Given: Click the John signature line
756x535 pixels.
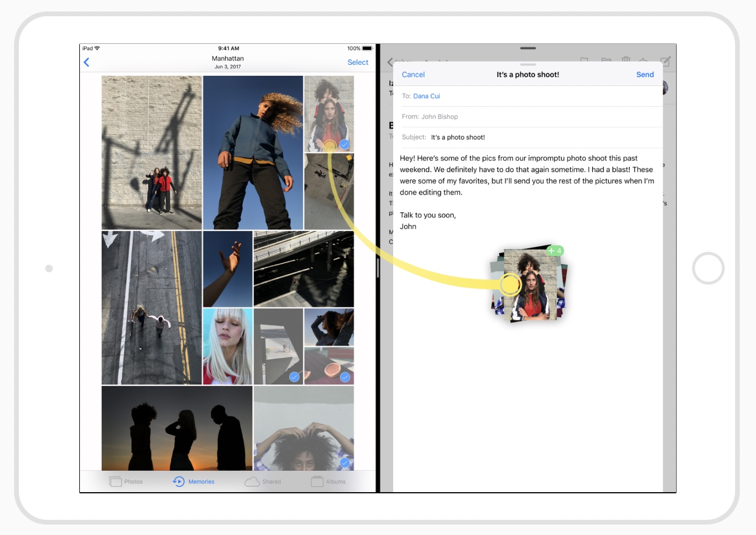Looking at the screenshot, I should [x=408, y=227].
